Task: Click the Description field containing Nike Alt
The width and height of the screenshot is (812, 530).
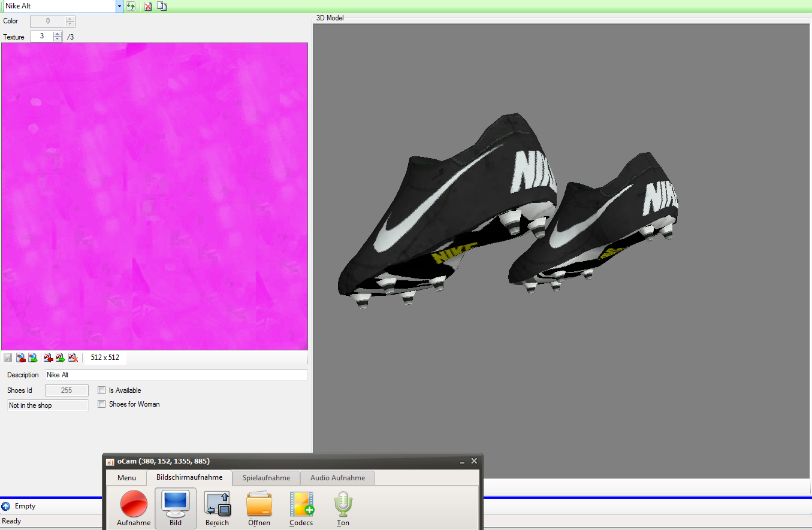Action: (x=176, y=375)
